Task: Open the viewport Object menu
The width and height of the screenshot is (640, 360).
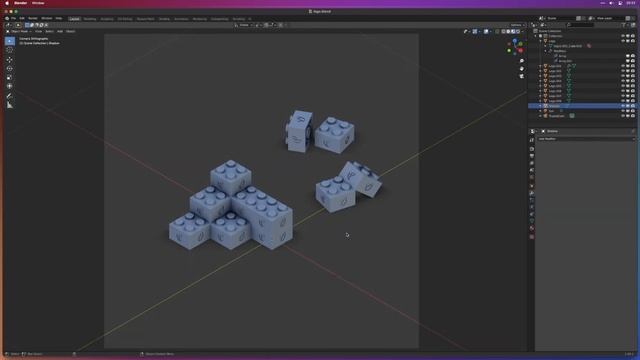Action: click(x=71, y=31)
